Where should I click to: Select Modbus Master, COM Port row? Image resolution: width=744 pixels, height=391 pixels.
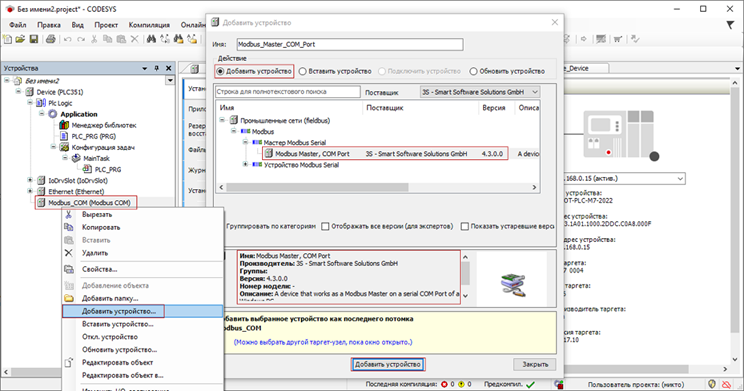[385, 154]
